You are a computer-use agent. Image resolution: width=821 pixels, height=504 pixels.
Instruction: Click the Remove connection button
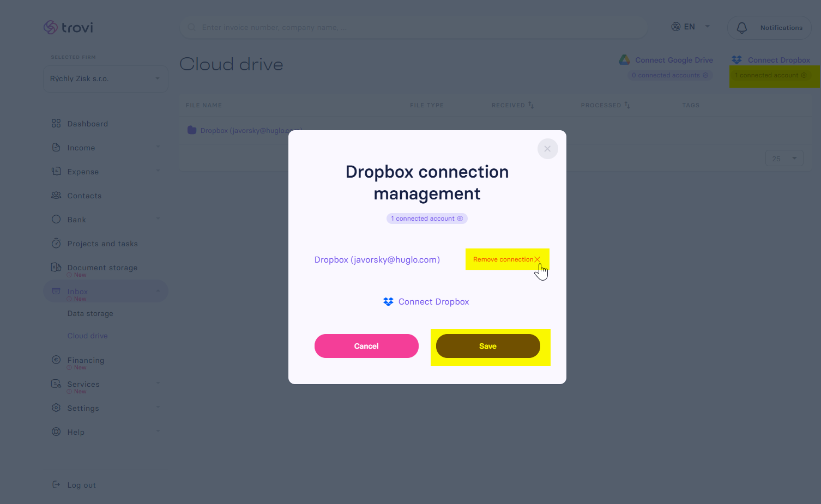coord(507,259)
